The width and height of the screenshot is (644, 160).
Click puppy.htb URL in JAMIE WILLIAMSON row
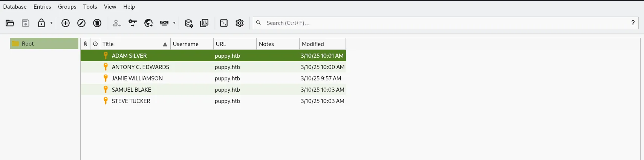coord(227,78)
